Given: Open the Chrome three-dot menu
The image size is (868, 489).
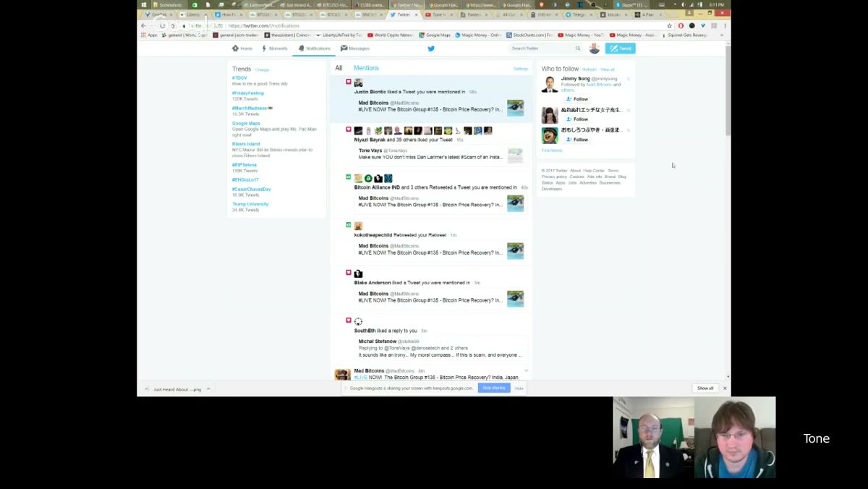Looking at the screenshot, I should click(x=725, y=26).
